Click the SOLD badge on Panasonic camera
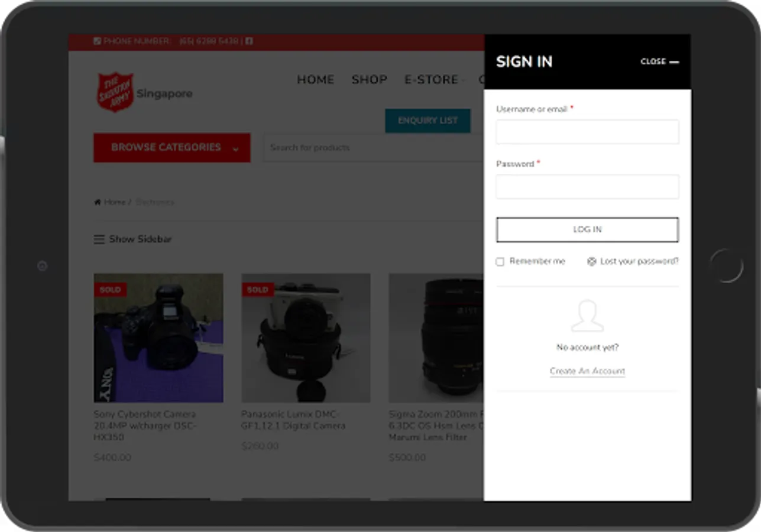 click(257, 290)
